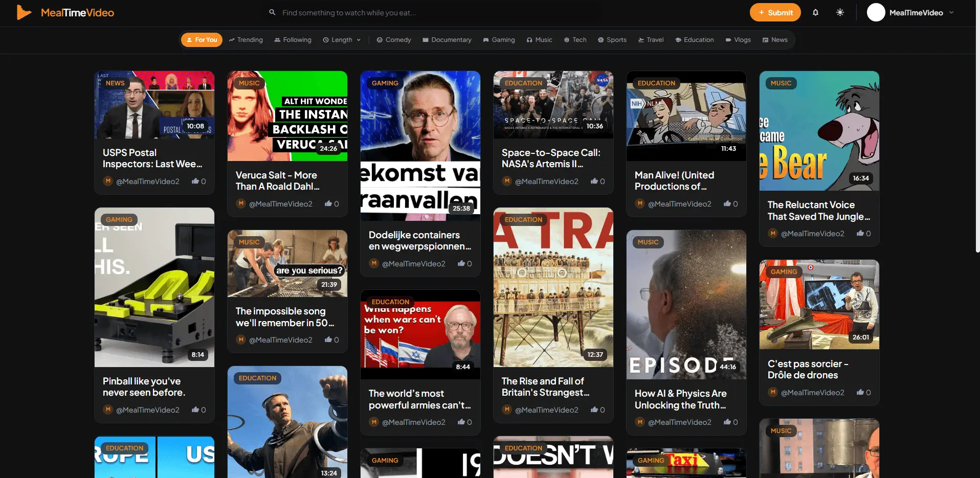Filter by Music category
Viewport: 980px width, 478px height.
point(539,40)
